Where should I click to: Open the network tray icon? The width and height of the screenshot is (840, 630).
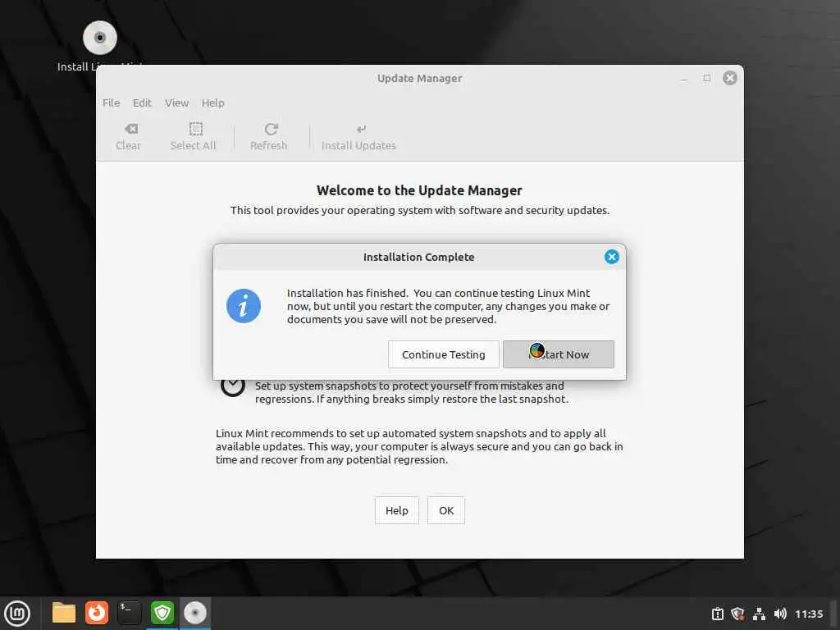(x=759, y=614)
